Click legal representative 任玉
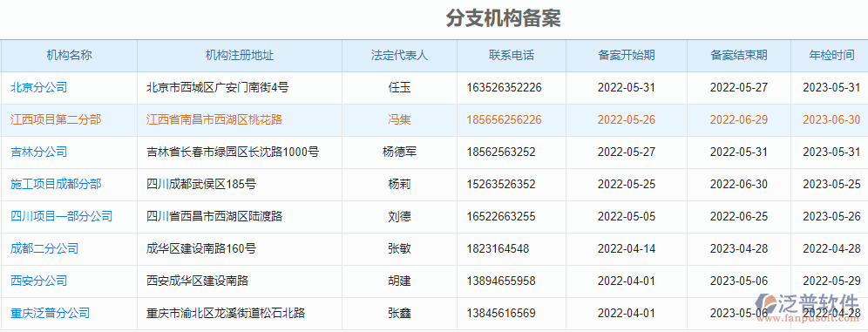 pyautogui.click(x=400, y=87)
